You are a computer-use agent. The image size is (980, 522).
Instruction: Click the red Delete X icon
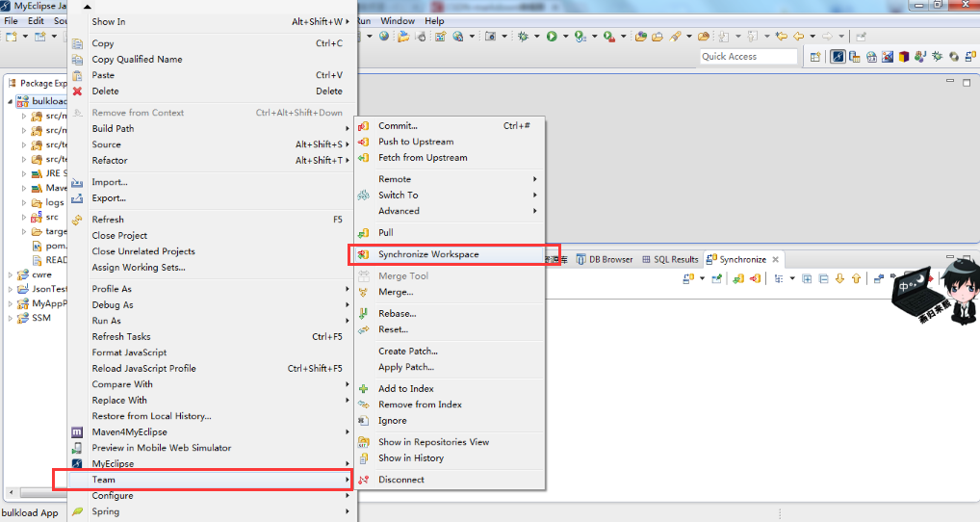coord(78,91)
